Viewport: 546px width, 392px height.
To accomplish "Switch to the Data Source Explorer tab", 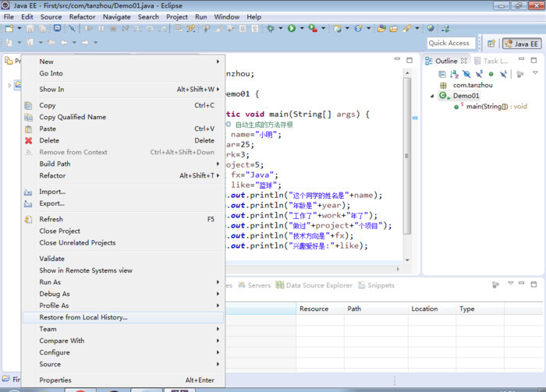I will [314, 285].
